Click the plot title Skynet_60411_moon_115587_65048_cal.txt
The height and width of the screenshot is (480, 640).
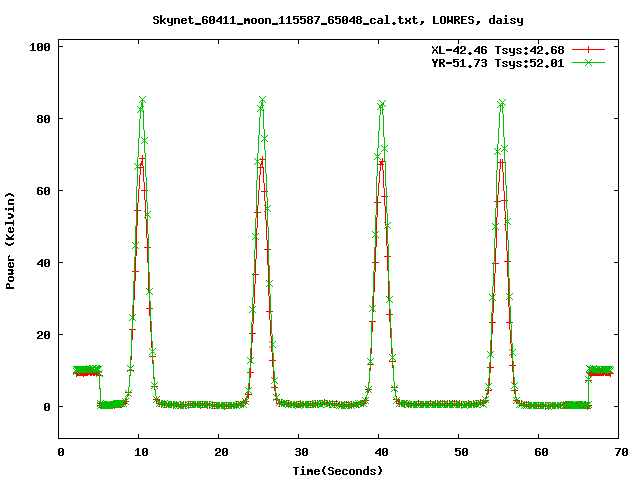tap(338, 20)
